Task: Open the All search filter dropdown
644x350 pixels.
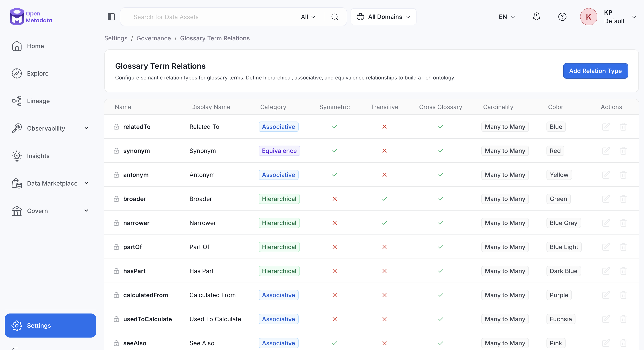Action: pyautogui.click(x=308, y=17)
